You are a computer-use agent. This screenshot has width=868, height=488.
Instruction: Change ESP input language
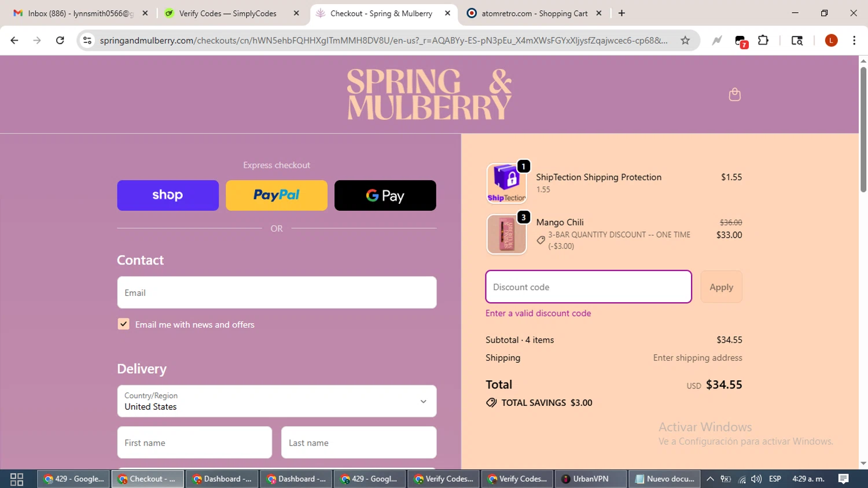[x=775, y=479]
